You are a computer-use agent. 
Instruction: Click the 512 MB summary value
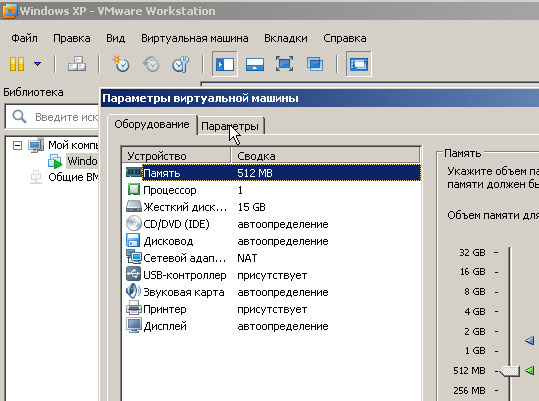point(255,173)
